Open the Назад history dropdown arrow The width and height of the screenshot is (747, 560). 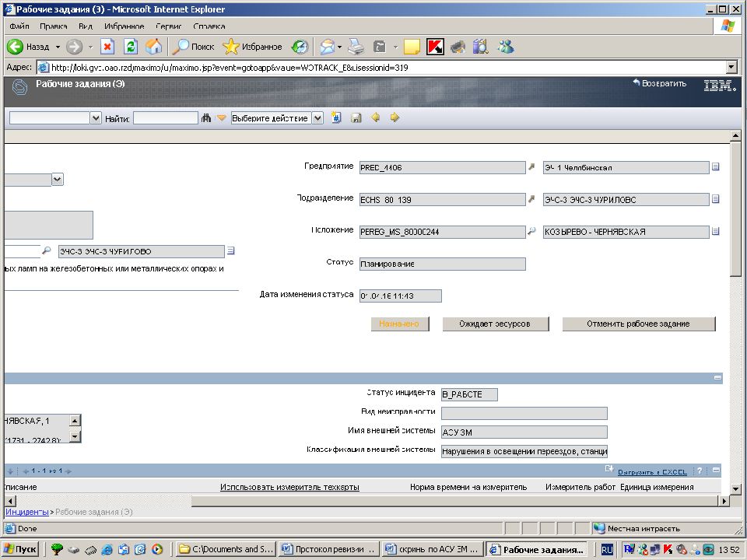click(x=58, y=47)
